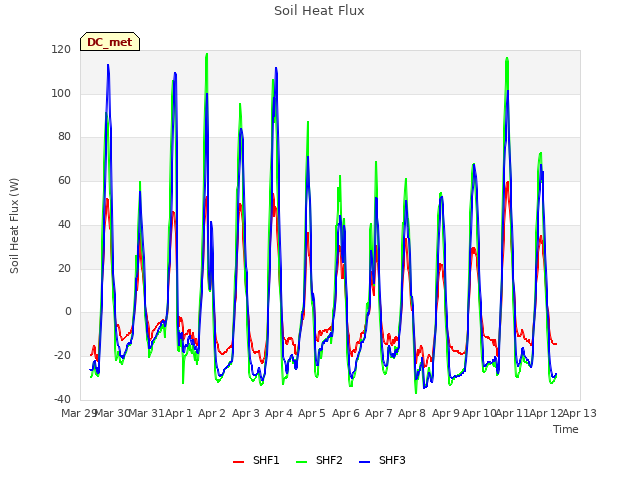Click the 0 y-axis tick label

coord(68,312)
